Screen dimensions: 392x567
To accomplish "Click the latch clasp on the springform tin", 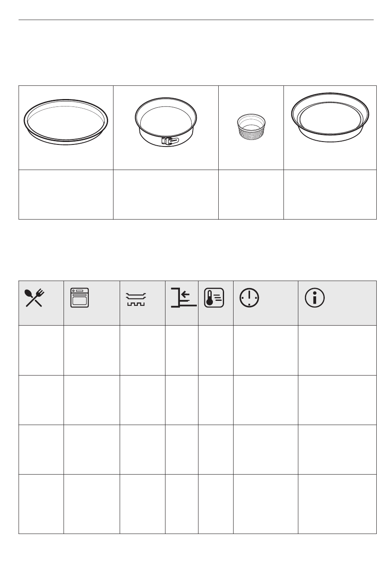I will pos(170,141).
